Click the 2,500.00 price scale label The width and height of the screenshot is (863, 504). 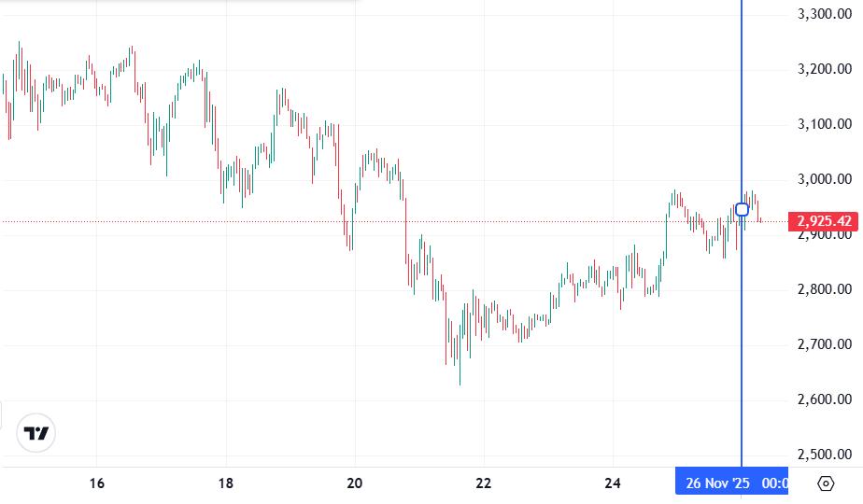tap(824, 455)
